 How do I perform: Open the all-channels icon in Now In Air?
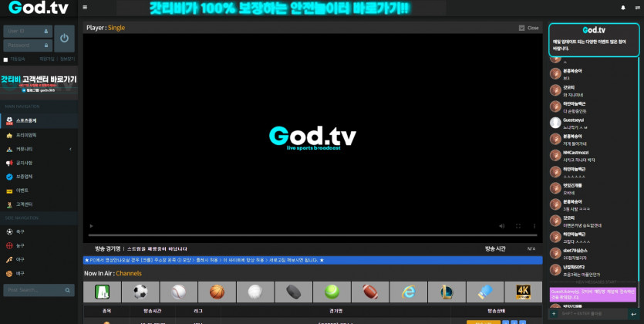[x=102, y=292]
